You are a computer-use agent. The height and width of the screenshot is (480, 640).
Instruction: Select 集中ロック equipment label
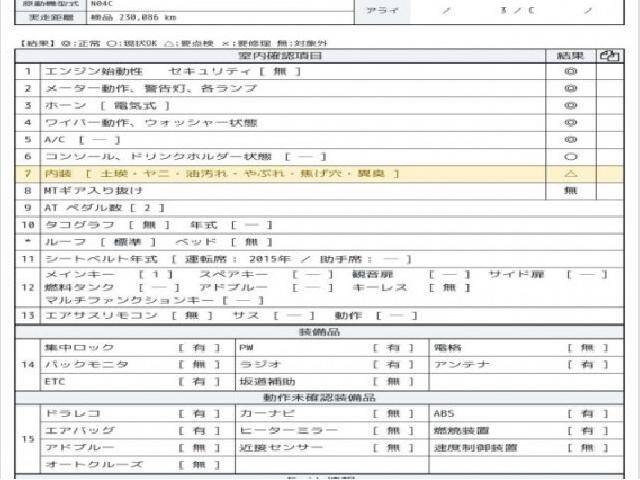(79, 348)
